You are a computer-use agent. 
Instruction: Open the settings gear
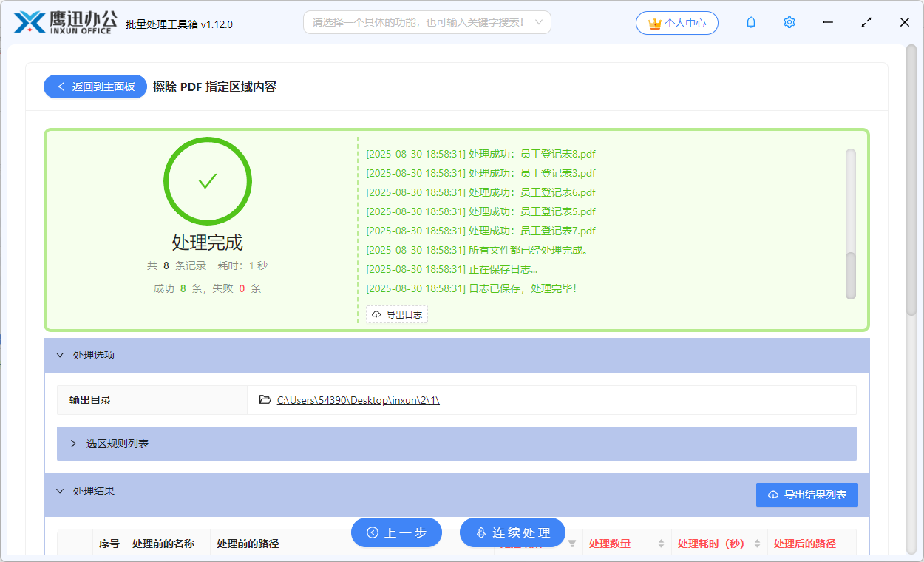789,22
